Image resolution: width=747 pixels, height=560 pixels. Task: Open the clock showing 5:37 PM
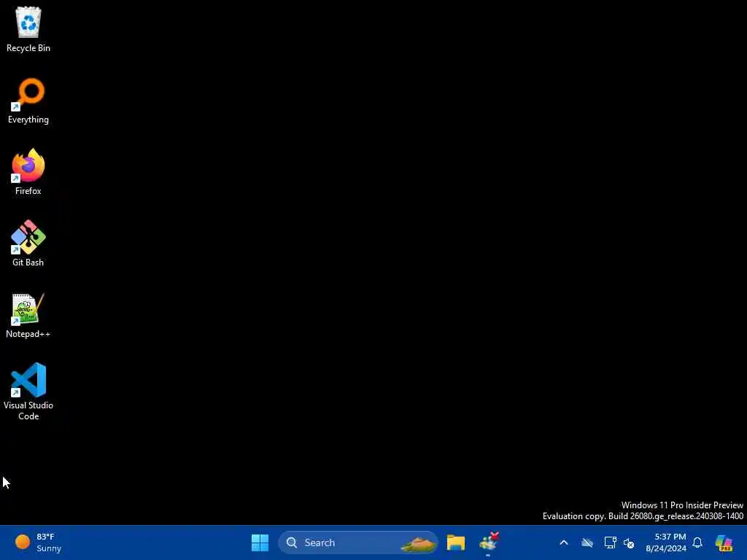[x=666, y=542]
